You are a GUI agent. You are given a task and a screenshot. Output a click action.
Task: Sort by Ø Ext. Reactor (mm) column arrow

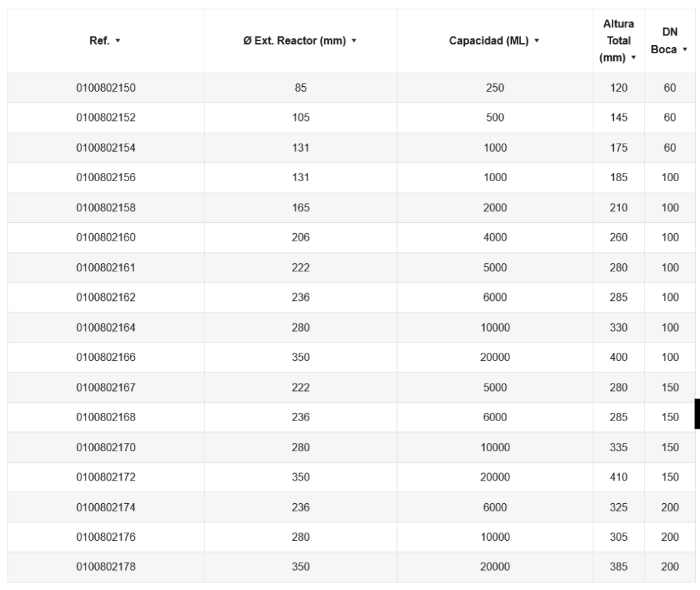pyautogui.click(x=354, y=42)
